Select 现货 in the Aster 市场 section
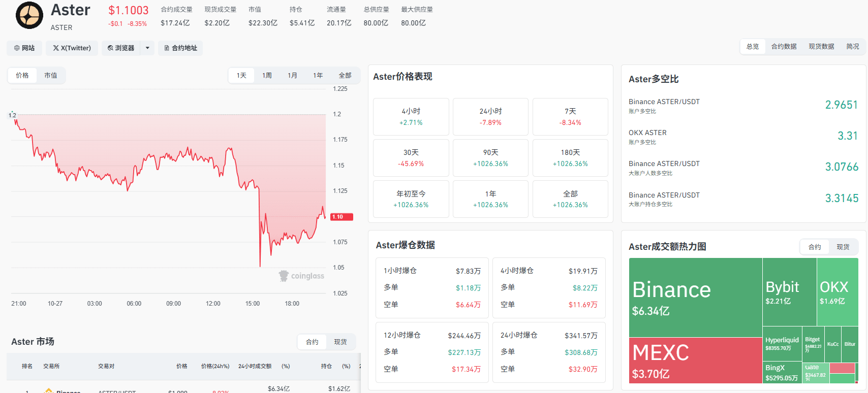 (340, 342)
